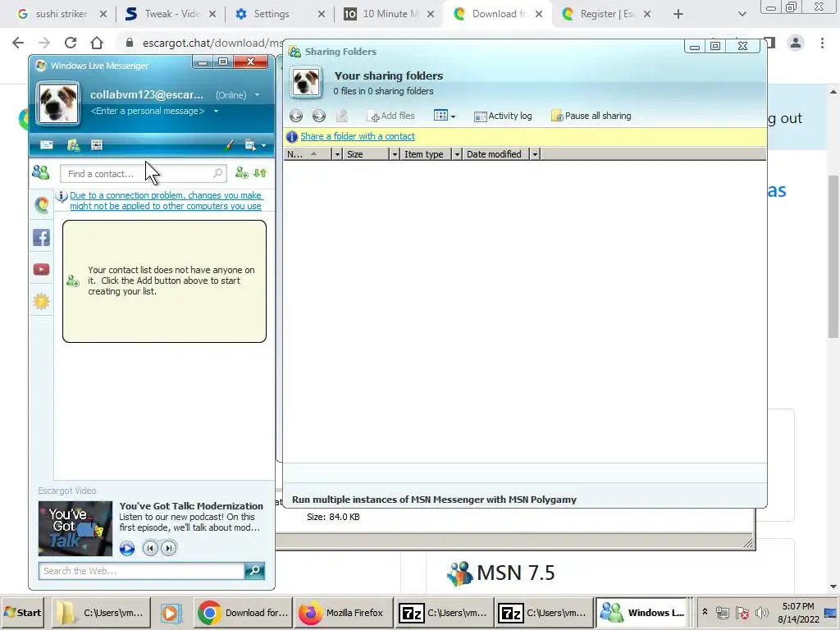Click the sort contacts arrows icon
840x630 pixels.
[x=260, y=173]
